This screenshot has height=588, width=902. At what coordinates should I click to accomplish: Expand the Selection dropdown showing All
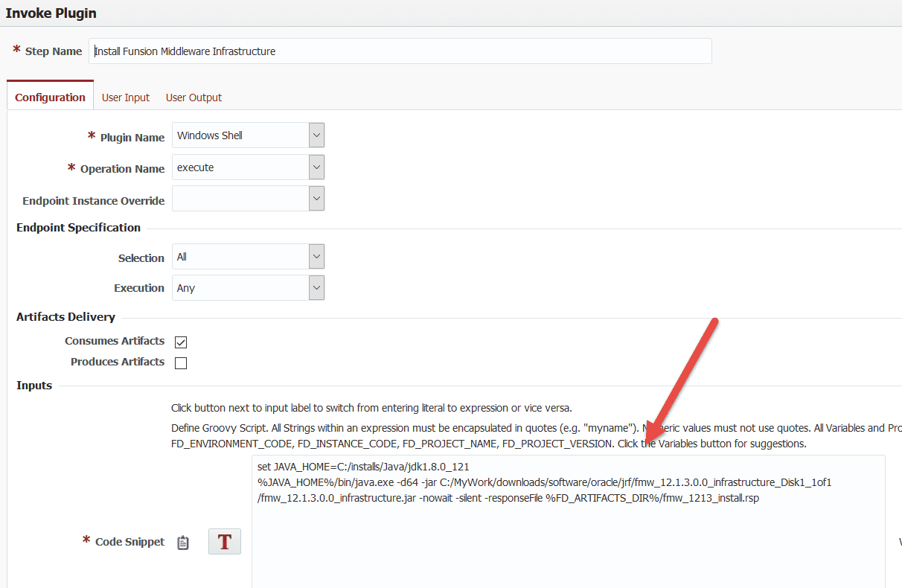pyautogui.click(x=316, y=257)
